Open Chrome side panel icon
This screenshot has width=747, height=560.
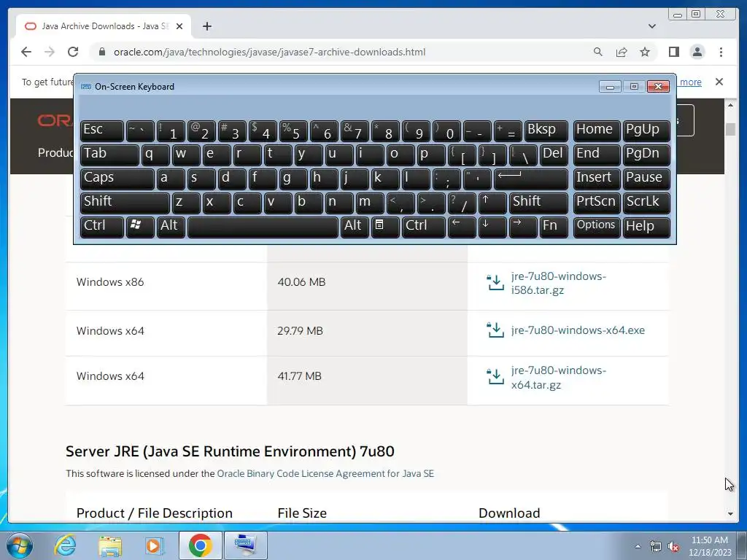[x=673, y=52]
